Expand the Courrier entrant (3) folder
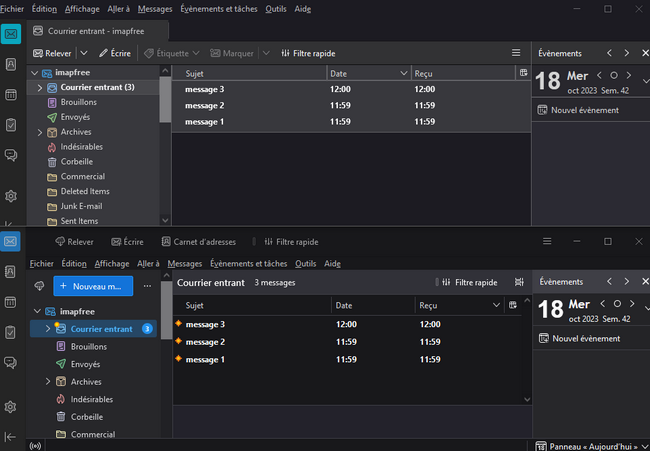Image resolution: width=650 pixels, height=451 pixels. point(39,88)
